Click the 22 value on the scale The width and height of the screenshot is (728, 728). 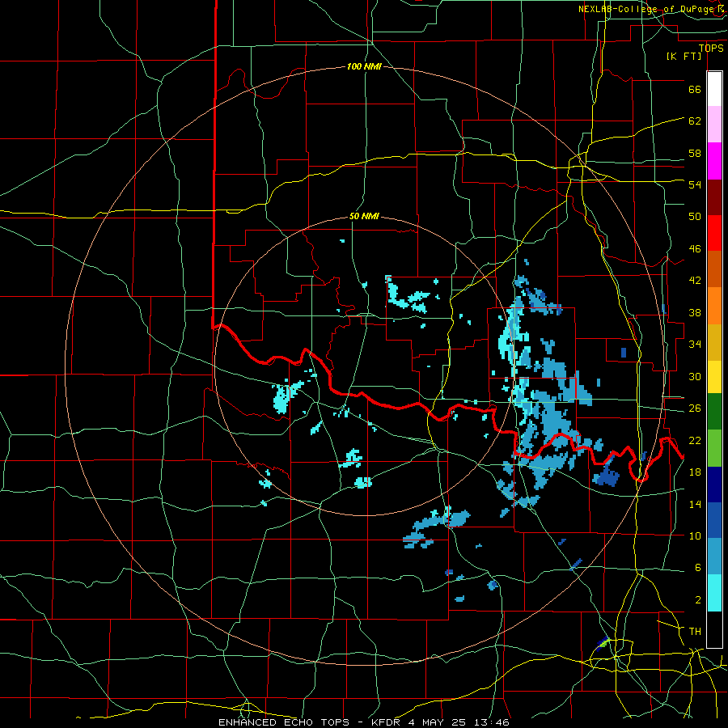[x=695, y=440]
